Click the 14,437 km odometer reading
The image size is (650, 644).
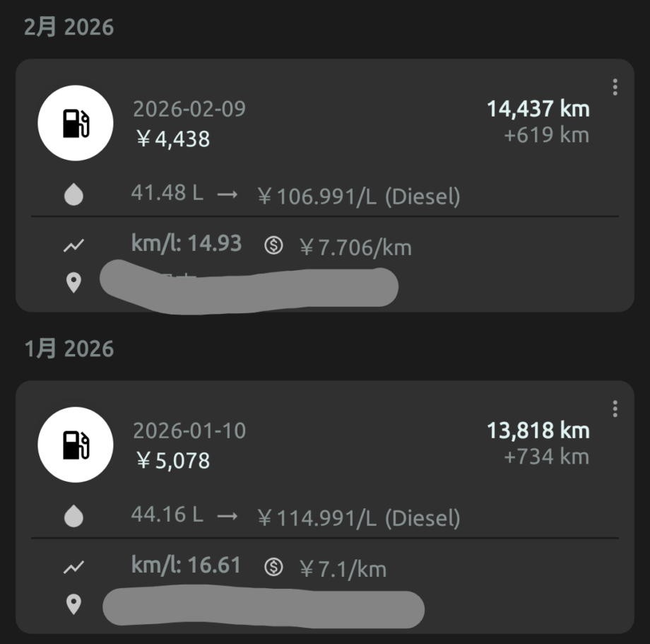(538, 109)
